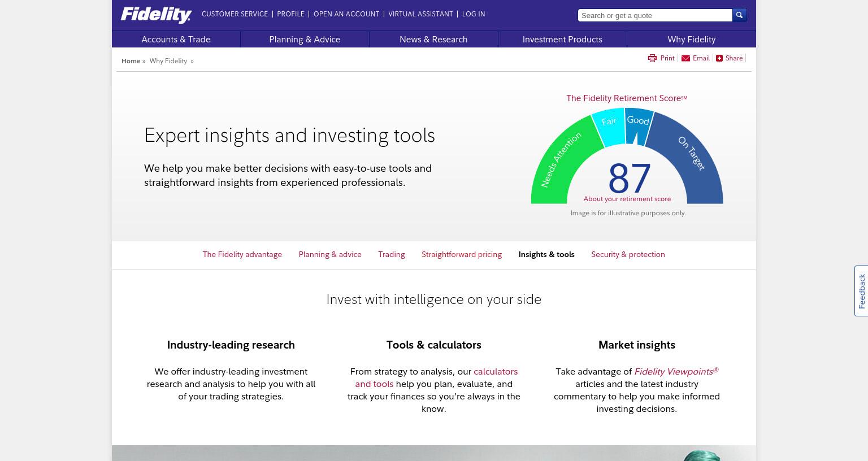868x461 pixels.
Task: Switch to Trading tab
Action: (392, 255)
